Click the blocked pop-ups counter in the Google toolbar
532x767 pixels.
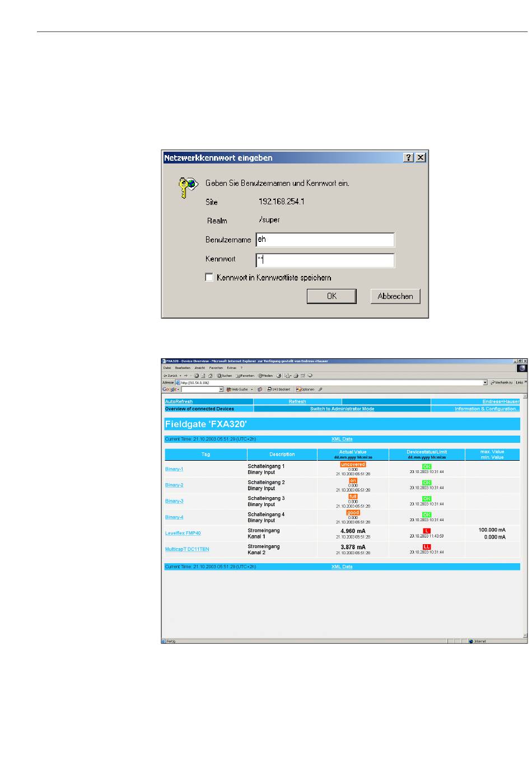coord(279,389)
